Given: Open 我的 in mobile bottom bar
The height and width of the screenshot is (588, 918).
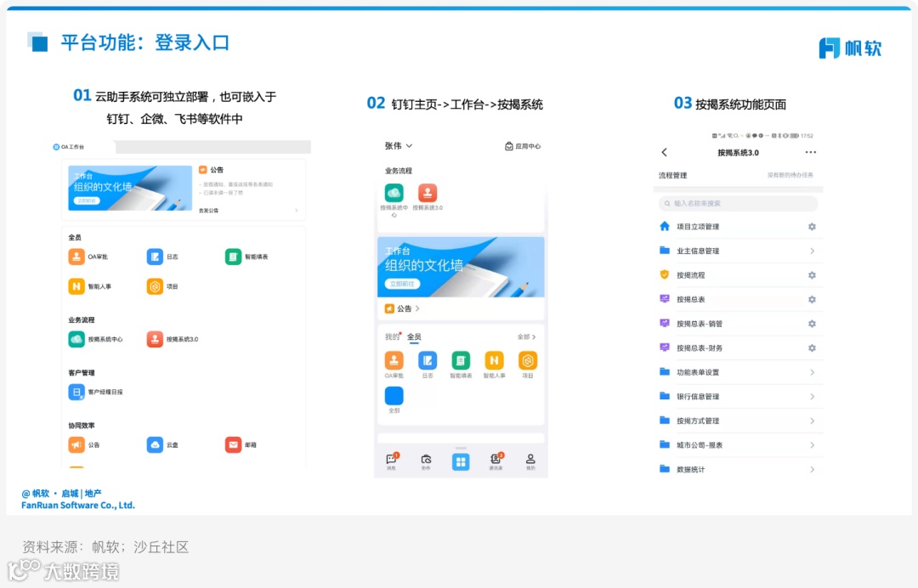Looking at the screenshot, I should [530, 462].
